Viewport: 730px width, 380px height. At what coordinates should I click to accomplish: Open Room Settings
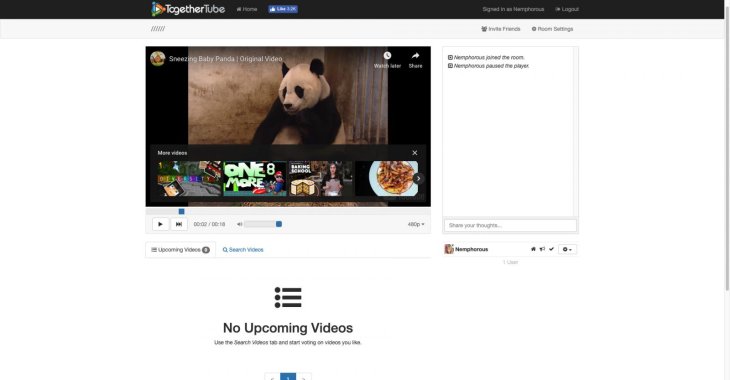point(552,29)
